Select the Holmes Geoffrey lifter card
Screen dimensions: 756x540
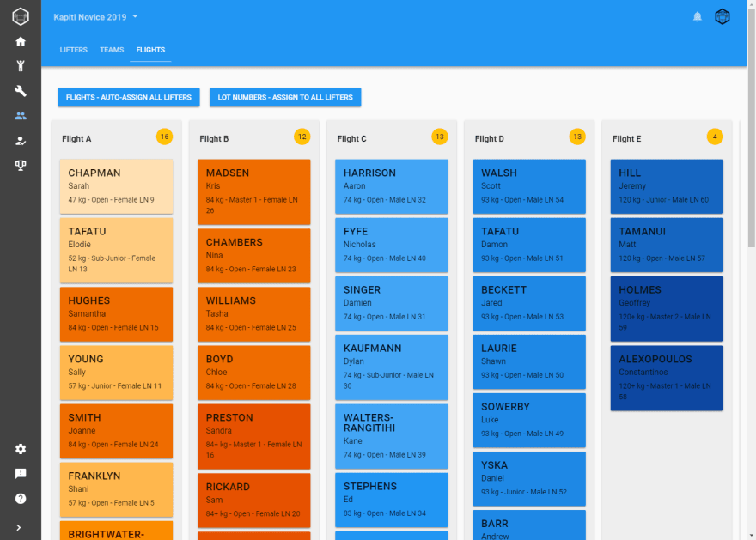click(667, 309)
